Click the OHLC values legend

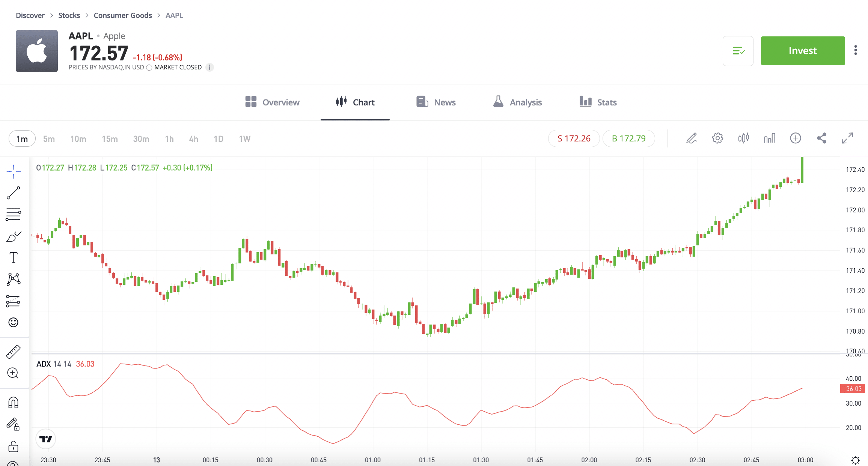(124, 168)
